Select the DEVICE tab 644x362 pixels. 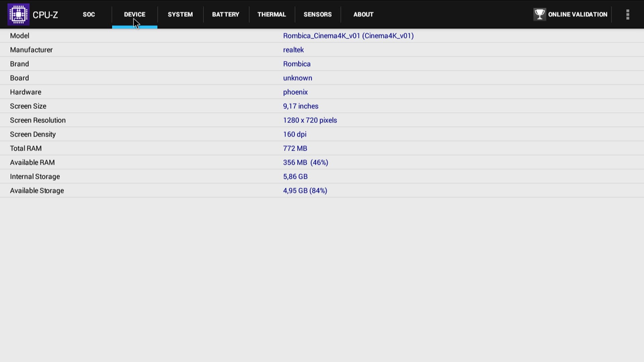(135, 14)
